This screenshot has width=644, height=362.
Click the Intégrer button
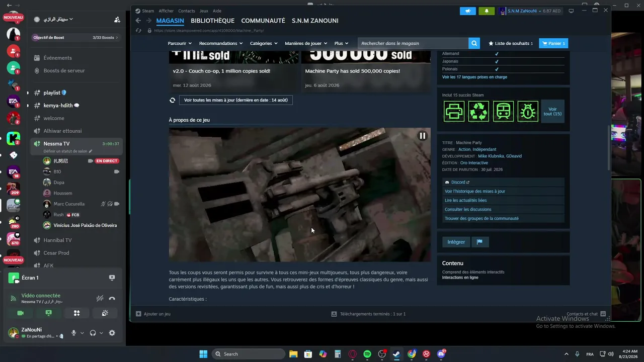click(x=456, y=242)
